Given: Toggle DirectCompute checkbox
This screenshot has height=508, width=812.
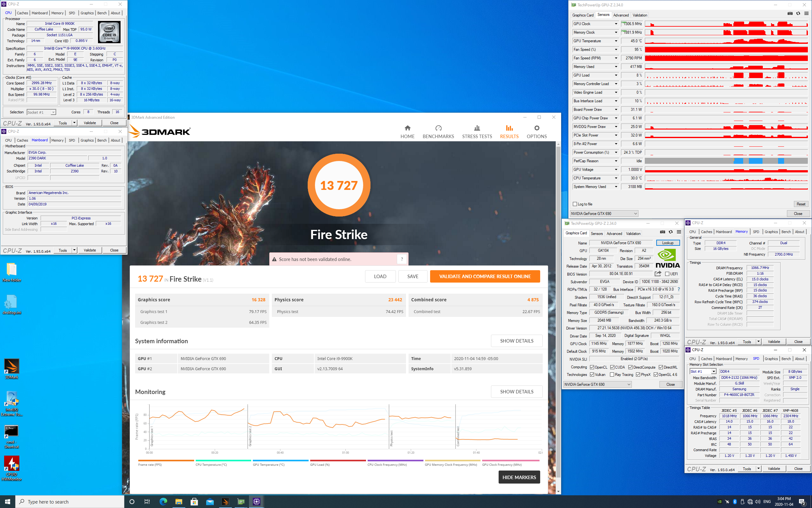Looking at the screenshot, I should 631,367.
